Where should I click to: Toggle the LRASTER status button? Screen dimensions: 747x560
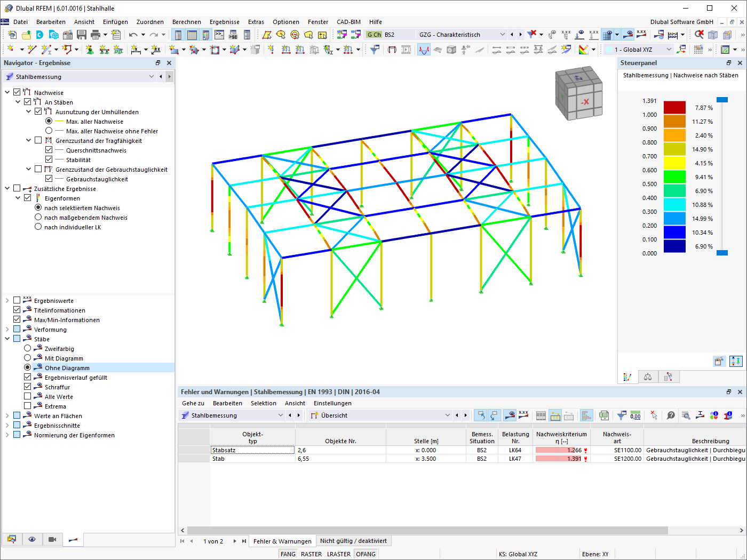pyautogui.click(x=339, y=554)
